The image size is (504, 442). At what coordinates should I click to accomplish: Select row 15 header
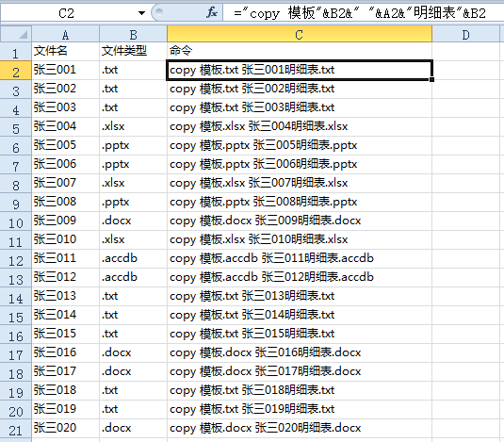[x=15, y=317]
